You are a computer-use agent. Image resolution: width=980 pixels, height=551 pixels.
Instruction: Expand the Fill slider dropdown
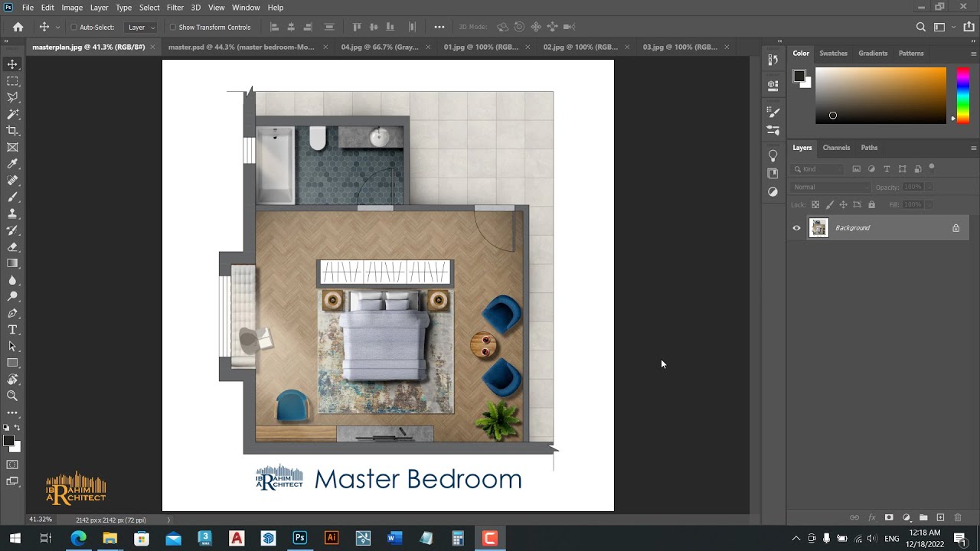pos(929,205)
